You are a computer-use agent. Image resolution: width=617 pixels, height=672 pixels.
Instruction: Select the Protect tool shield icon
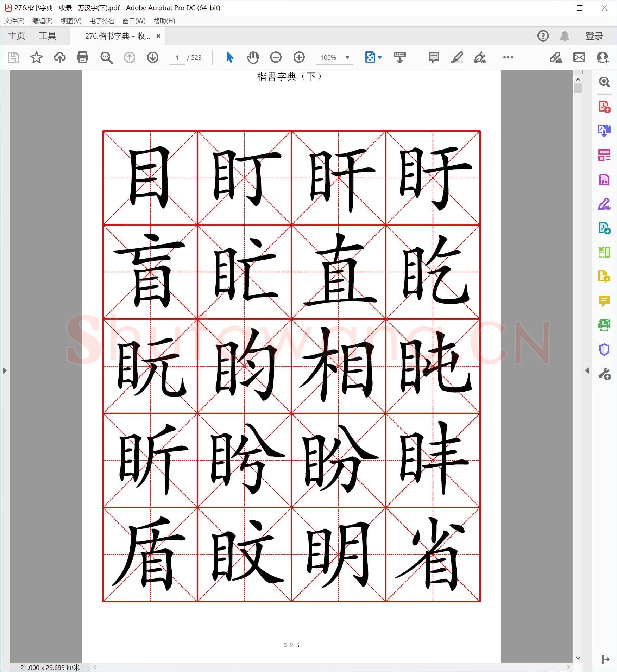[x=605, y=349]
